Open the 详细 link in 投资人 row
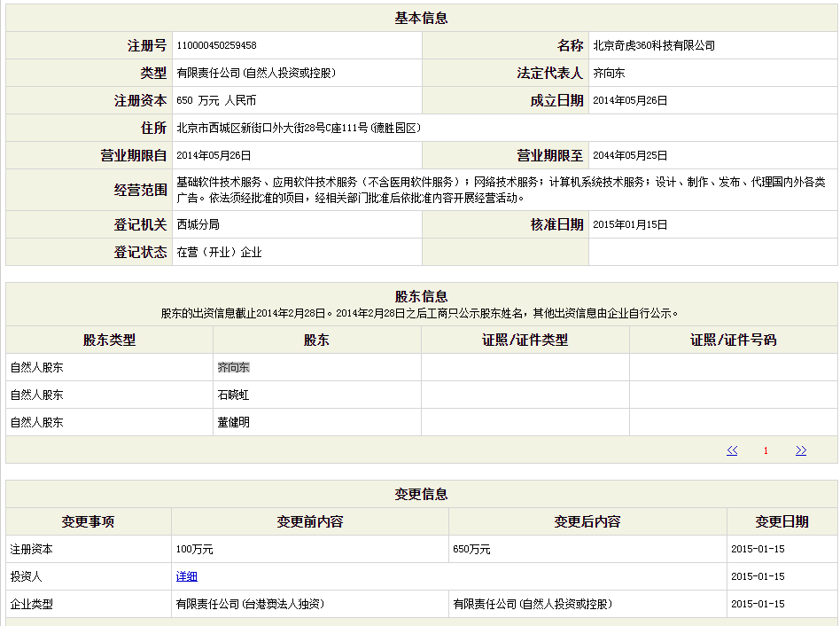Screen dimensions: 840x626 (186, 576)
